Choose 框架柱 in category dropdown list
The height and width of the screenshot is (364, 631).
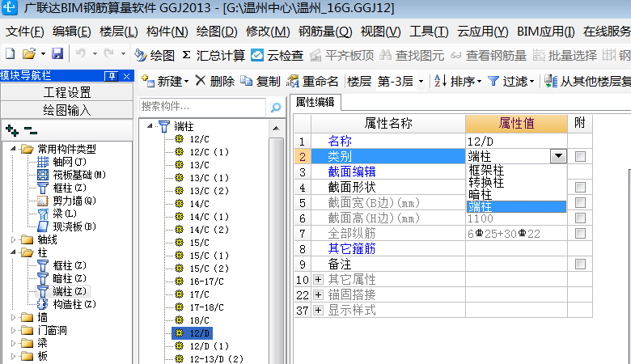pyautogui.click(x=516, y=170)
